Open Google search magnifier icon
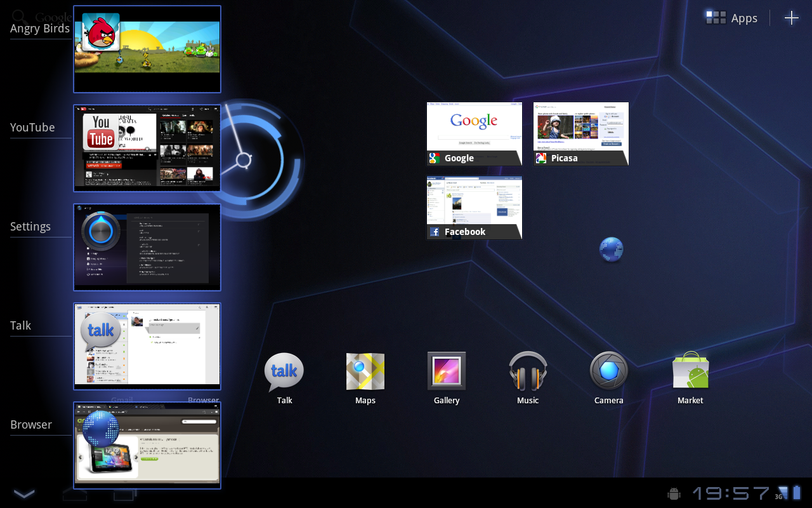The image size is (812, 508). (x=20, y=17)
